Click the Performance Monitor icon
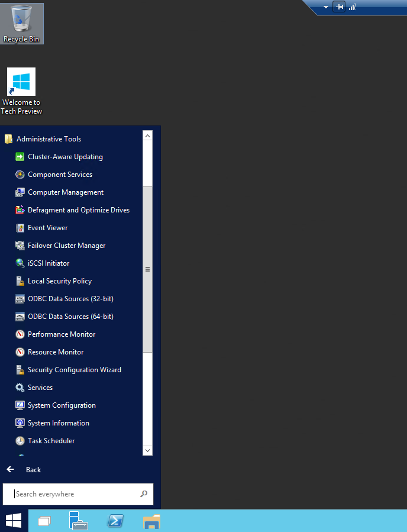Screen dimensions: 407x532 pos(20,334)
